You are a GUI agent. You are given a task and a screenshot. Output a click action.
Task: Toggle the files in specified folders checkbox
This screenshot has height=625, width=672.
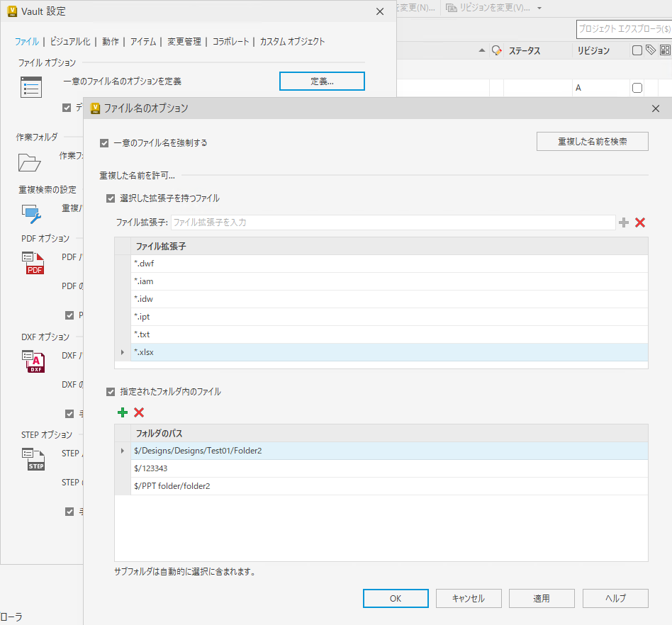(x=111, y=392)
